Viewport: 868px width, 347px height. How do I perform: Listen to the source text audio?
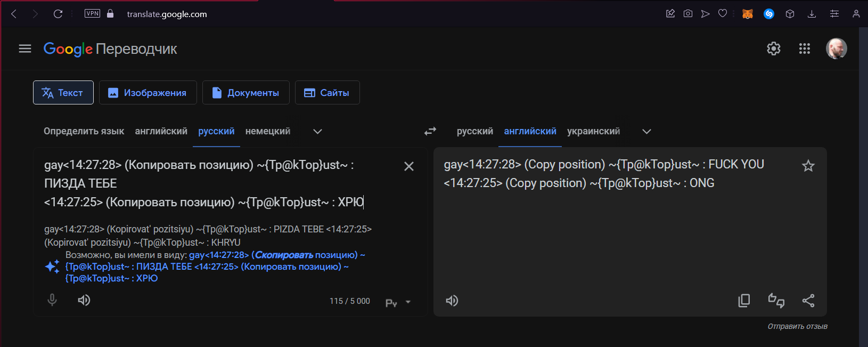pos(84,300)
